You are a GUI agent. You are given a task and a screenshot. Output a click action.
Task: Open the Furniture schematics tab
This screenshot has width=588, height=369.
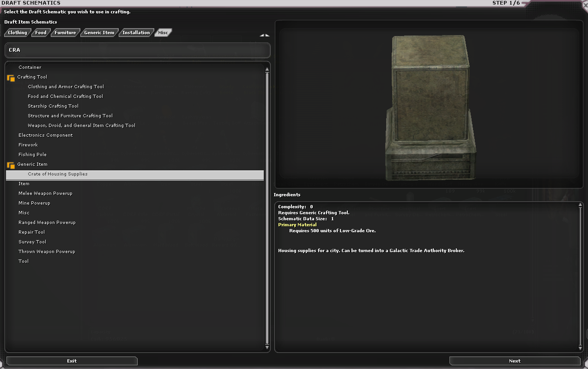(x=65, y=33)
